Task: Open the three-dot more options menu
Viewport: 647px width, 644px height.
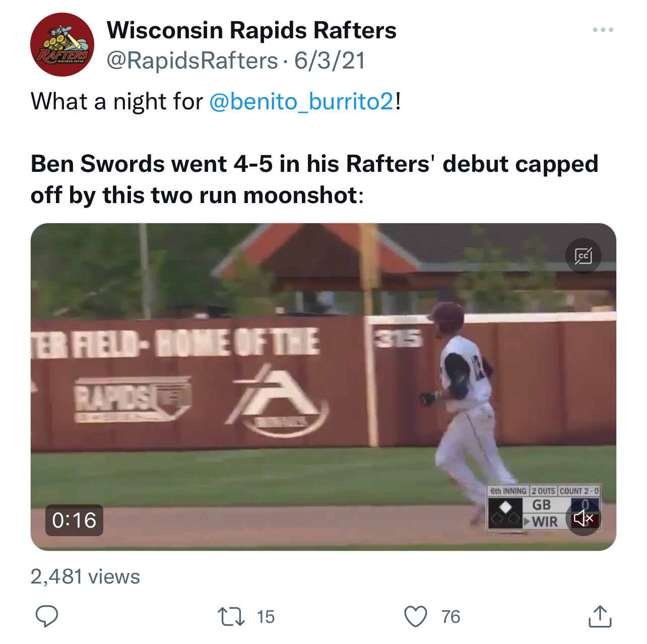Action: coord(603,30)
